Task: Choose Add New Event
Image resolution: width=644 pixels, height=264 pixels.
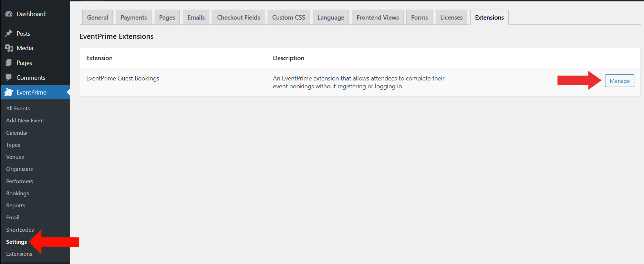Action: [x=25, y=121]
